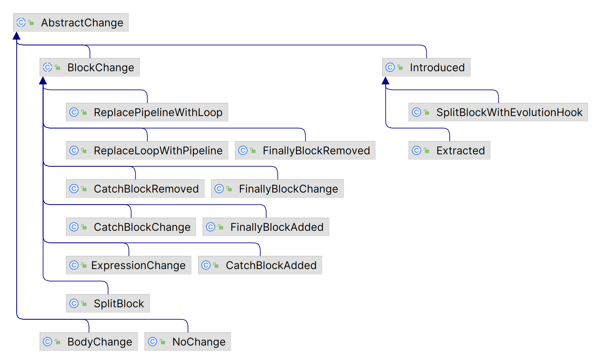Click the CatchBlockRemoved node label
The height and width of the screenshot is (364, 602).
point(146,189)
